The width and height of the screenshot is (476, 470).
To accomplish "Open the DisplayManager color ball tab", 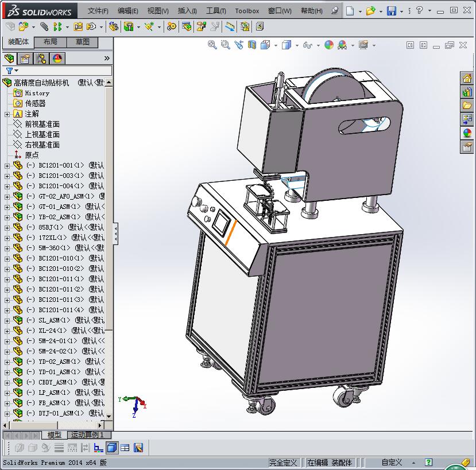I will pyautogui.click(x=57, y=59).
